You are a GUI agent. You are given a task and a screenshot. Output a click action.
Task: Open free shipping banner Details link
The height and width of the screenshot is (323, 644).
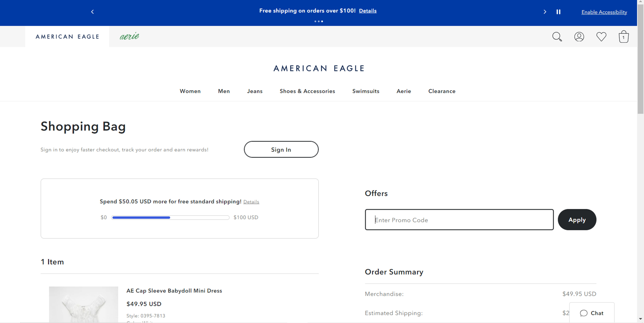click(x=367, y=11)
